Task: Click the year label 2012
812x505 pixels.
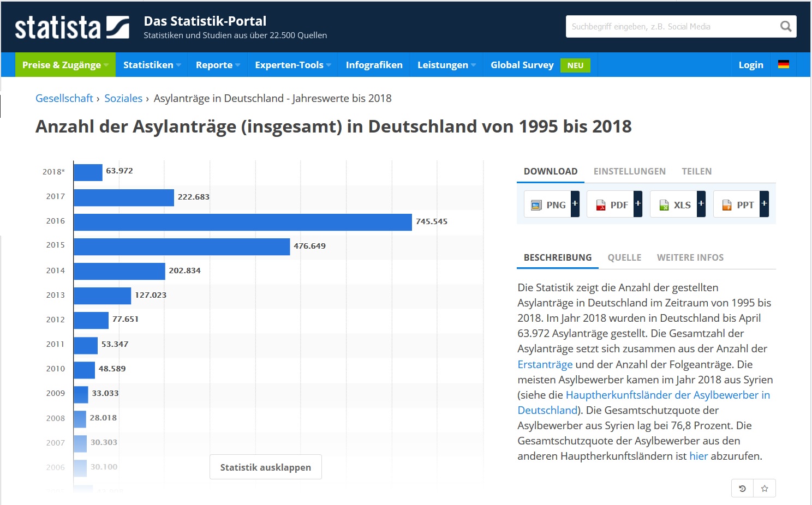Action: [x=55, y=320]
